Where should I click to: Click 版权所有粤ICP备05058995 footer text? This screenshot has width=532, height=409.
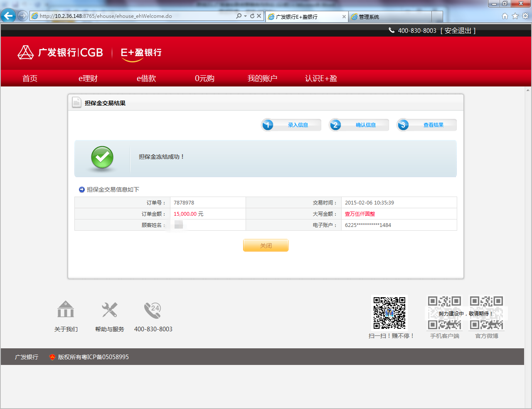click(x=94, y=357)
